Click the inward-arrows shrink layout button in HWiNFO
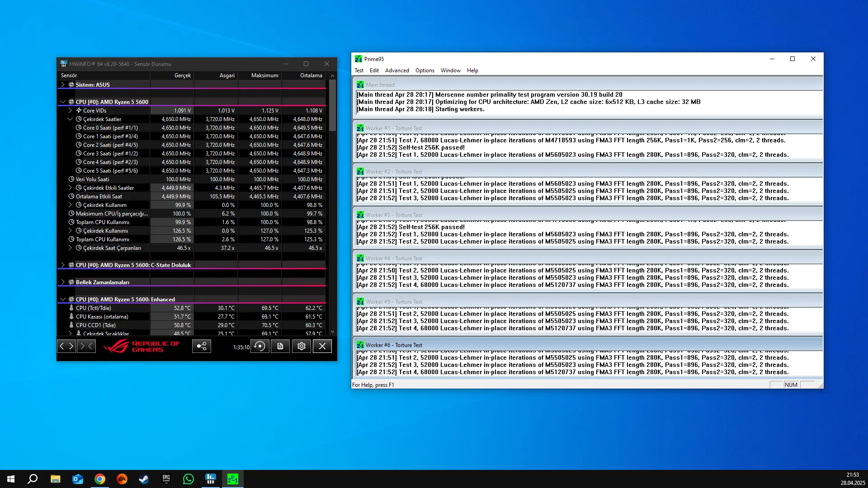 86,346
